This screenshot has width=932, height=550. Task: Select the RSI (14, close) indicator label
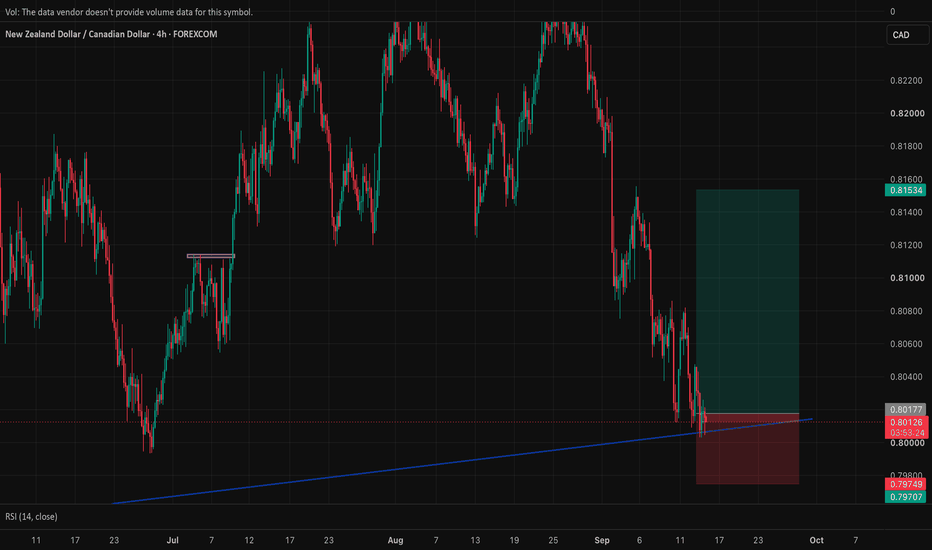(32, 517)
